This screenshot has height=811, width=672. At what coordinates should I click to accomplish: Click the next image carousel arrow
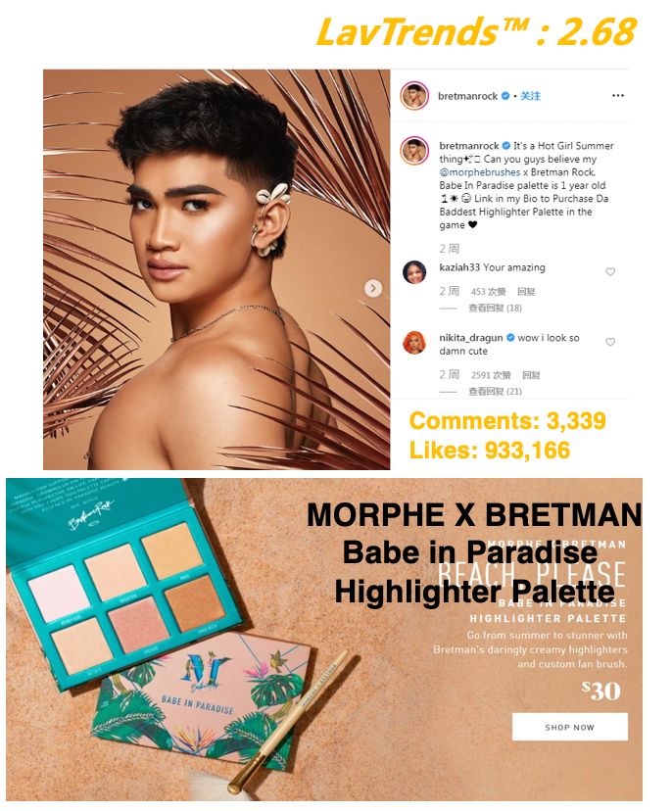(x=373, y=288)
